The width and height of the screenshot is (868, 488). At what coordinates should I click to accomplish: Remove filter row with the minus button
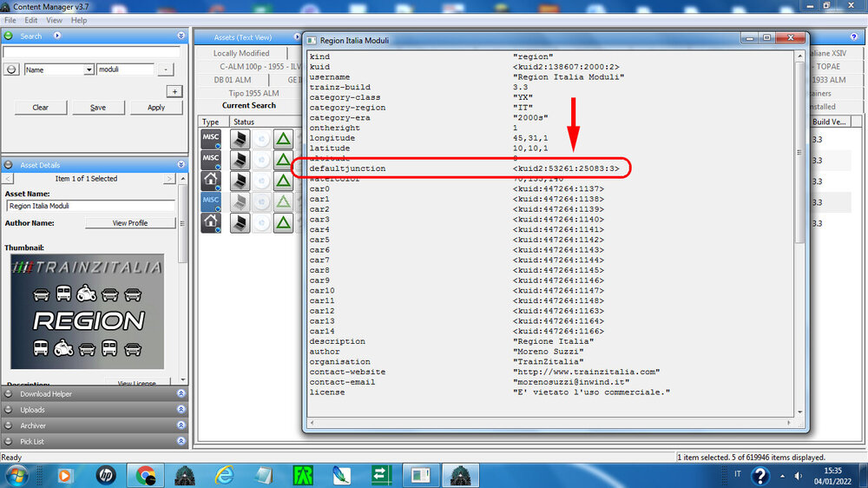166,69
